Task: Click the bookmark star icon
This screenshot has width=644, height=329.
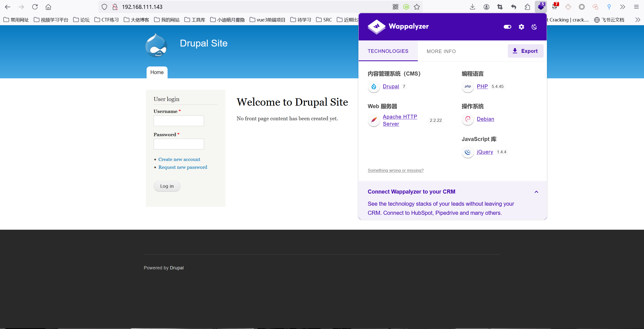Action: pos(417,7)
